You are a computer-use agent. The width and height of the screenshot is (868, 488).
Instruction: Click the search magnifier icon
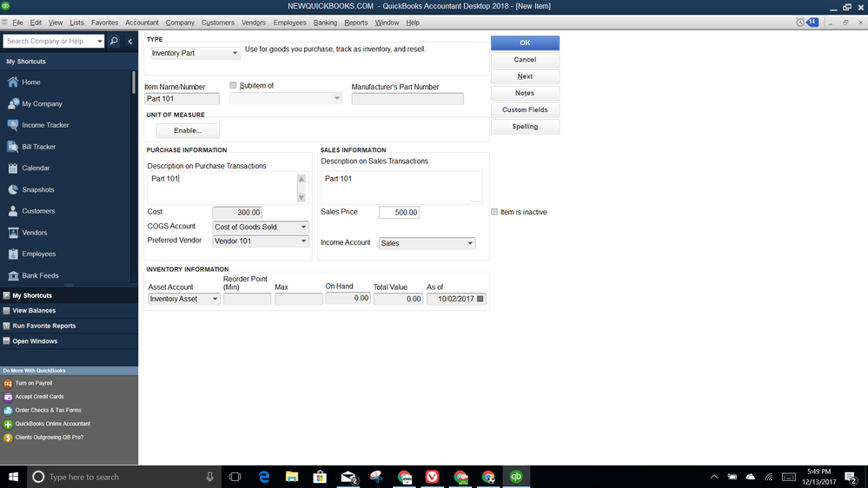(x=114, y=41)
